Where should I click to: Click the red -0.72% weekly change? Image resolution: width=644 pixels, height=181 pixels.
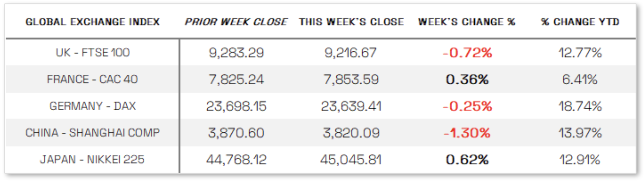pyautogui.click(x=467, y=53)
